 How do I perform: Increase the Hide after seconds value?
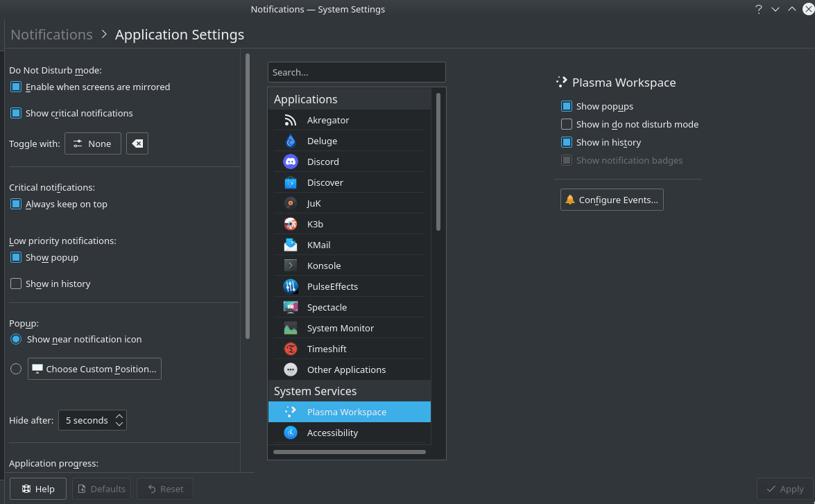[x=119, y=416]
